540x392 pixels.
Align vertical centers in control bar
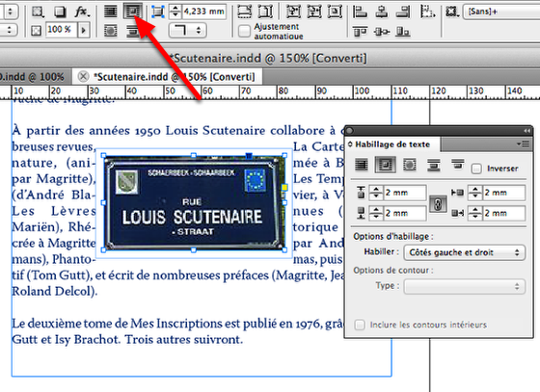click(382, 32)
